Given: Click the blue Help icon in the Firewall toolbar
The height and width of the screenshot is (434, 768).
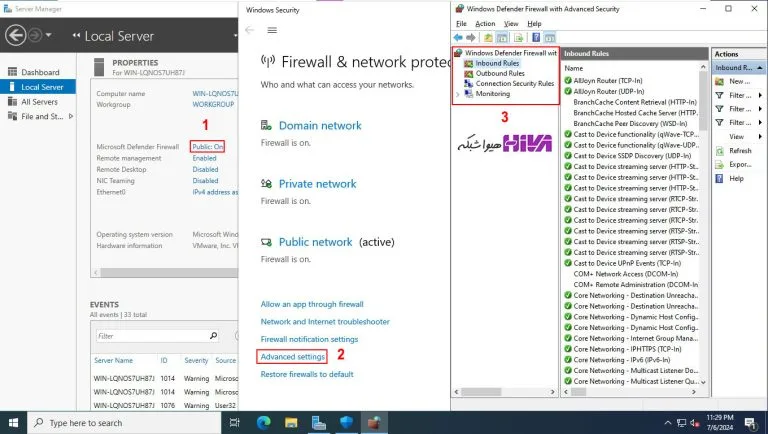Looking at the screenshot, I should pos(536,38).
